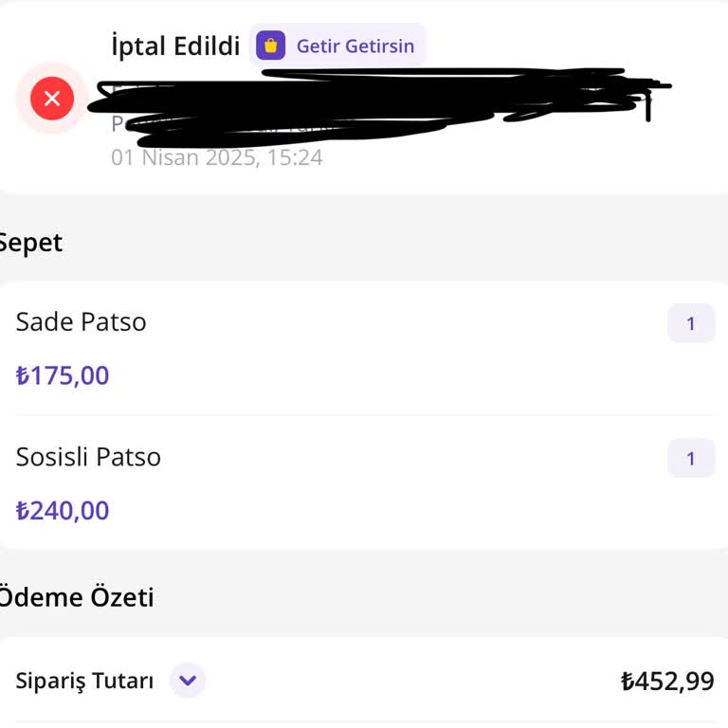728x728 pixels.
Task: Tap the Getir Getirsin label
Action: (x=355, y=45)
